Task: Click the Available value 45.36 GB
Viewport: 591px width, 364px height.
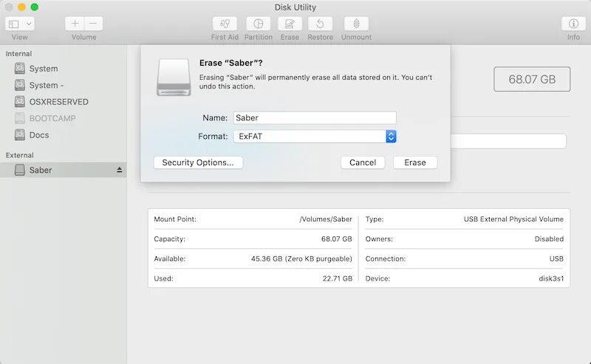Action: (301, 259)
